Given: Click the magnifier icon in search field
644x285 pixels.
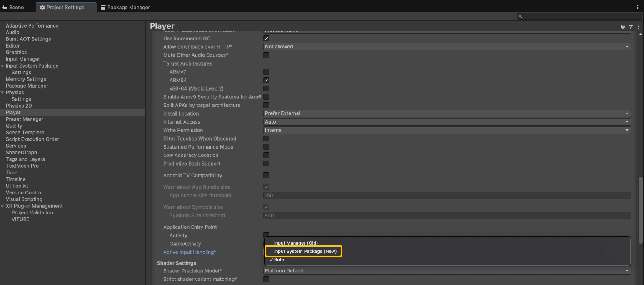Looking at the screenshot, I should (520, 16).
